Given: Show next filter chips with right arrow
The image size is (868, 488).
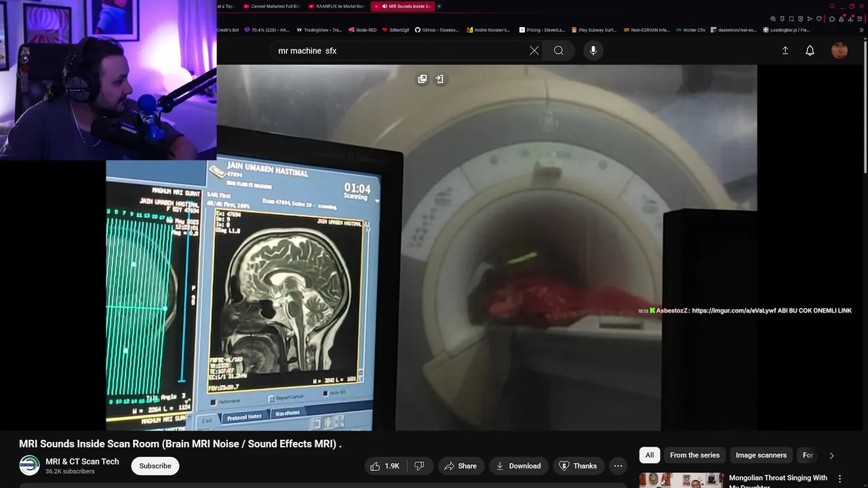Looking at the screenshot, I should [x=831, y=455].
